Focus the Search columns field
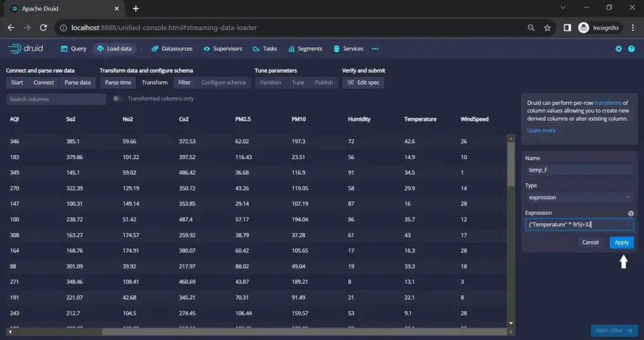This screenshot has width=644, height=340. point(56,99)
